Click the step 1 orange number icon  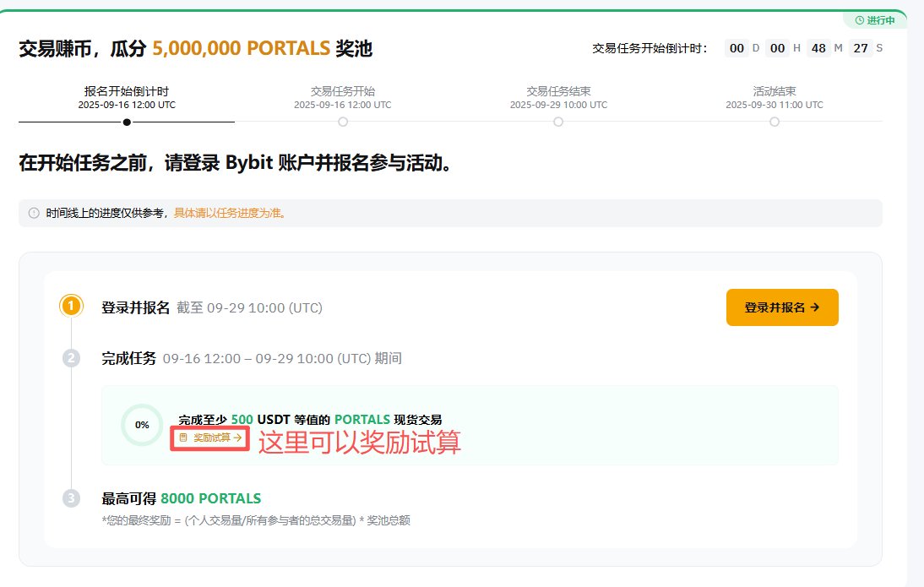71,306
